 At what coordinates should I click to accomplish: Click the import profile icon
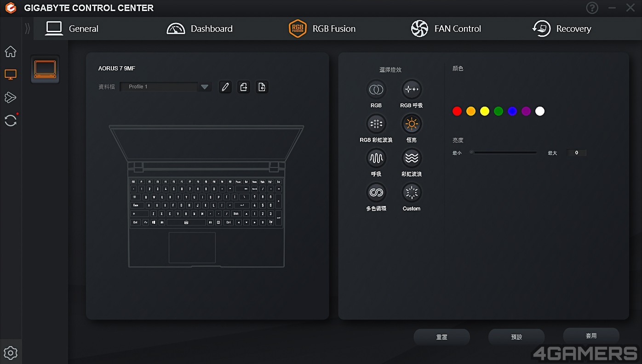(x=262, y=87)
